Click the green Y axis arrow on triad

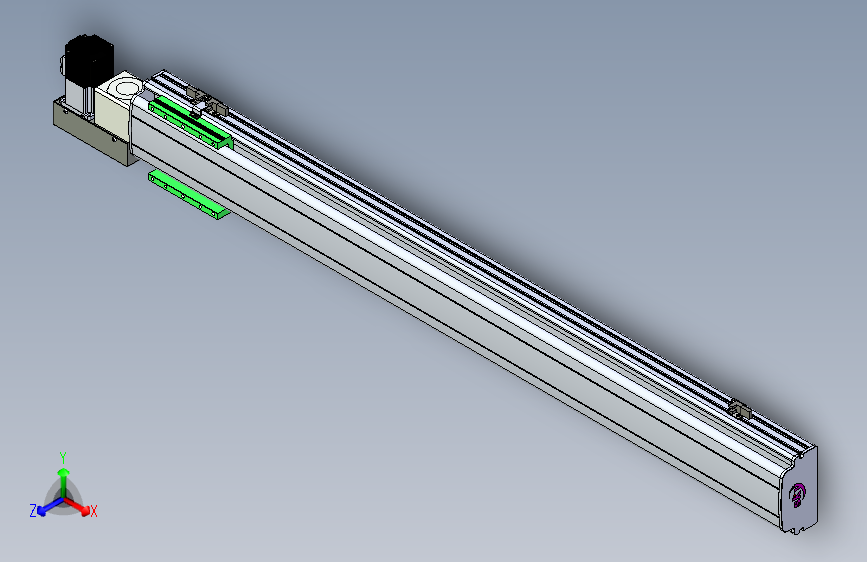pos(64,480)
